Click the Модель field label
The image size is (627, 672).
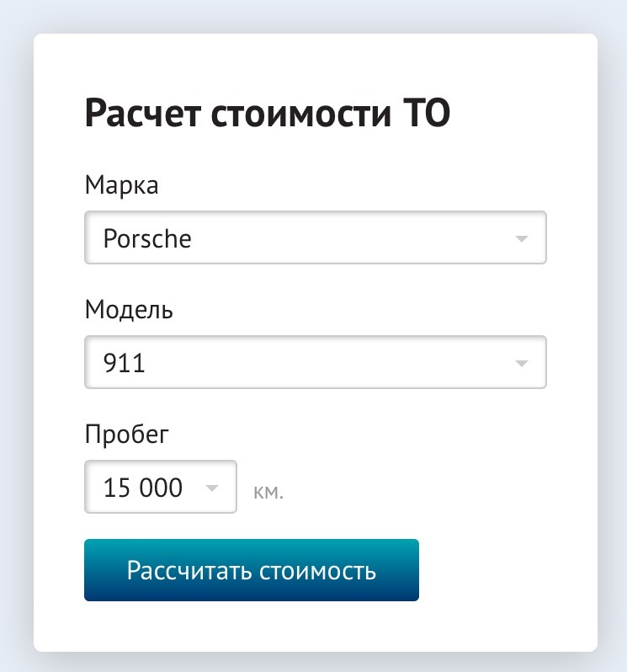pyautogui.click(x=129, y=310)
